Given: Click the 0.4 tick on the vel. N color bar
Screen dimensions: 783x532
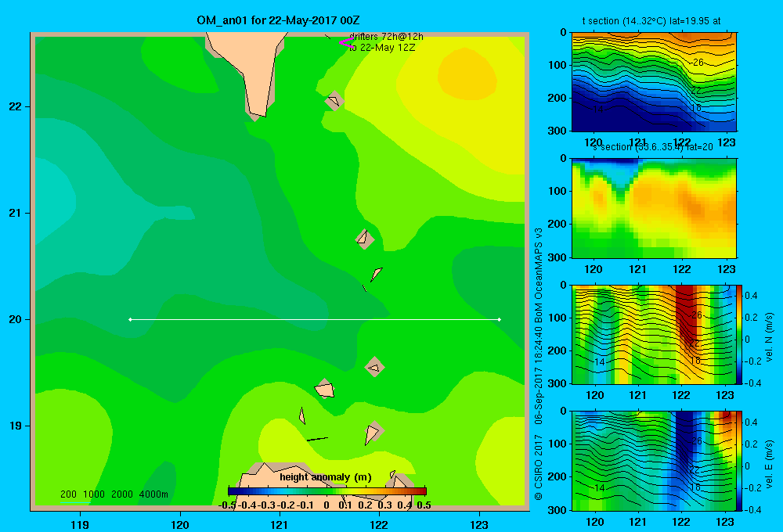Looking at the screenshot, I should click(751, 296).
